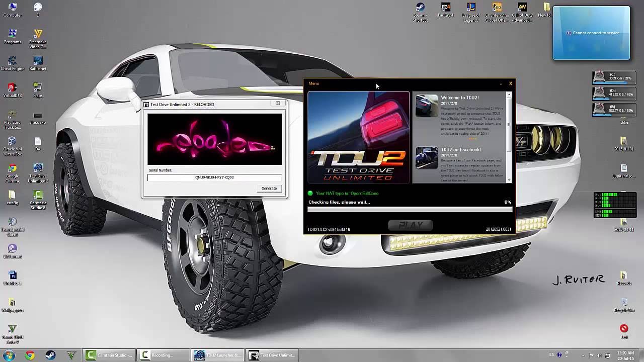Click the news panel scroll-up arrow in the launcher
Screen dimensions: 644x362
point(509,95)
